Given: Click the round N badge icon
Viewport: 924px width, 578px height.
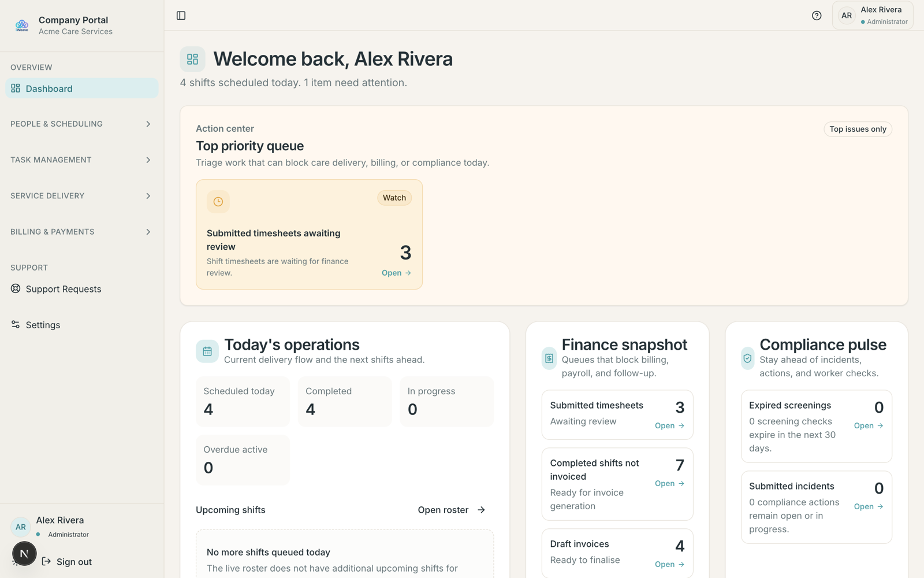Looking at the screenshot, I should click(x=24, y=554).
